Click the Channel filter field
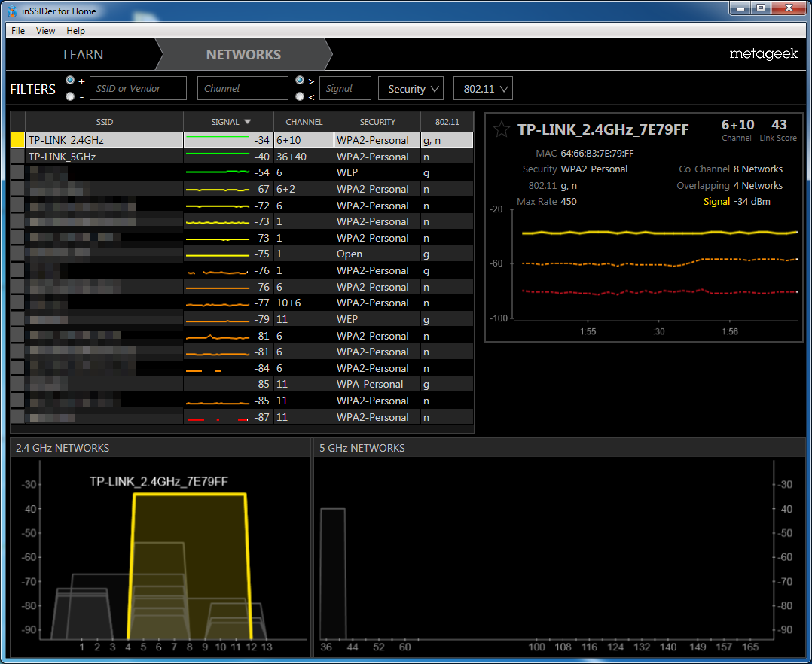This screenshot has height=664, width=812. [x=243, y=88]
